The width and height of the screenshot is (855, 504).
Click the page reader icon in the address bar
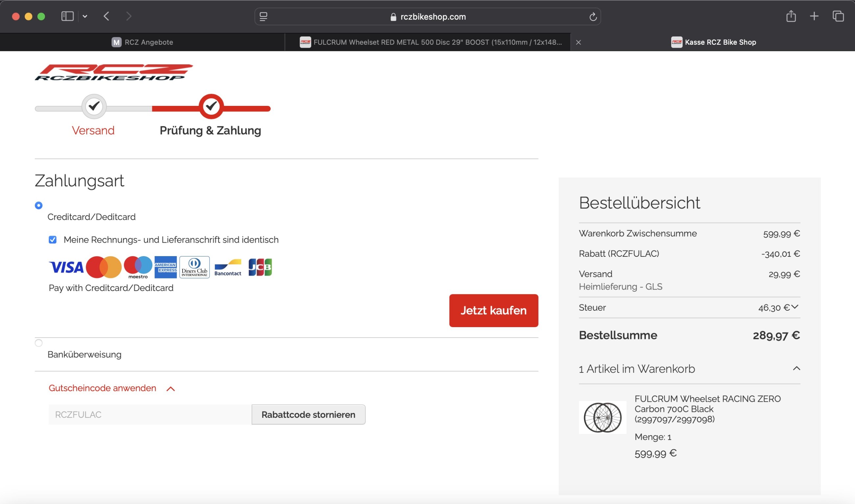tap(263, 17)
